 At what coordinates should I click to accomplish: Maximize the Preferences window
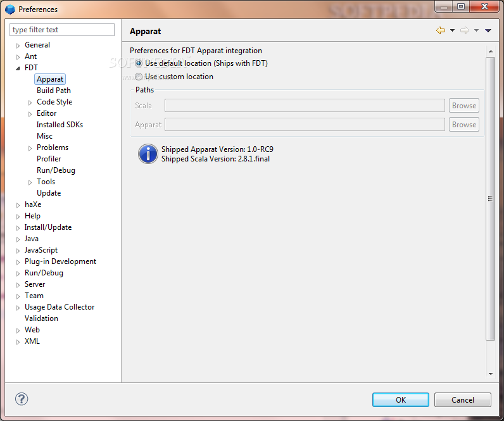pyautogui.click(x=461, y=6)
